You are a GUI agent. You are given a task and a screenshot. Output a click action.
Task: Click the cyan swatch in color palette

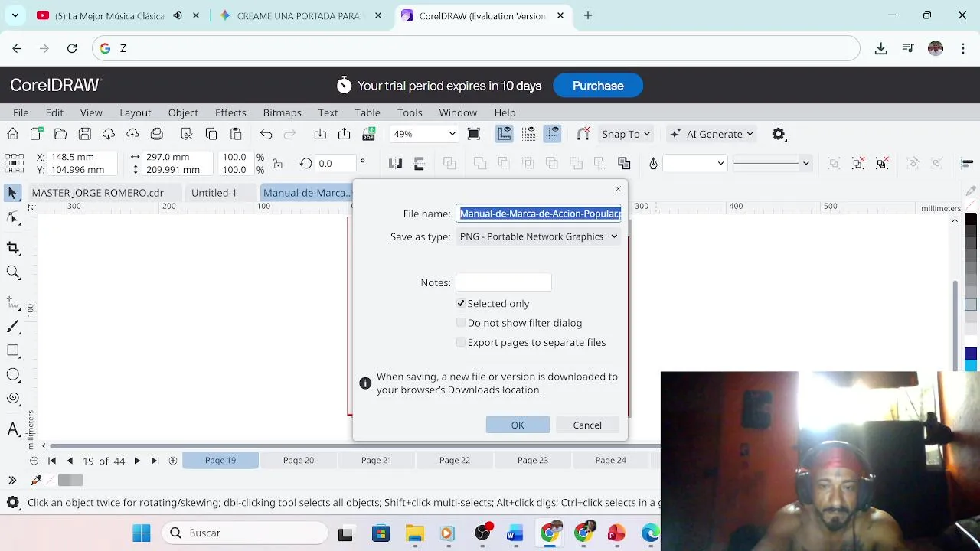pos(971,364)
